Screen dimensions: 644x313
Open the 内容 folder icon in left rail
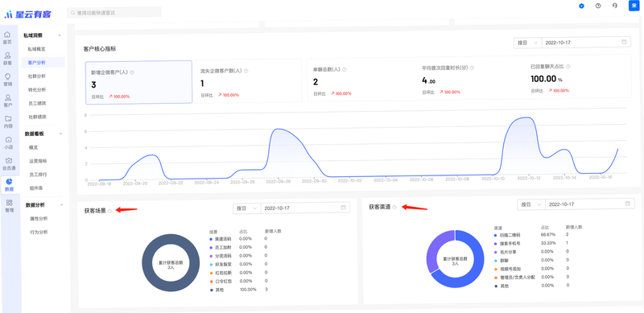click(x=8, y=122)
